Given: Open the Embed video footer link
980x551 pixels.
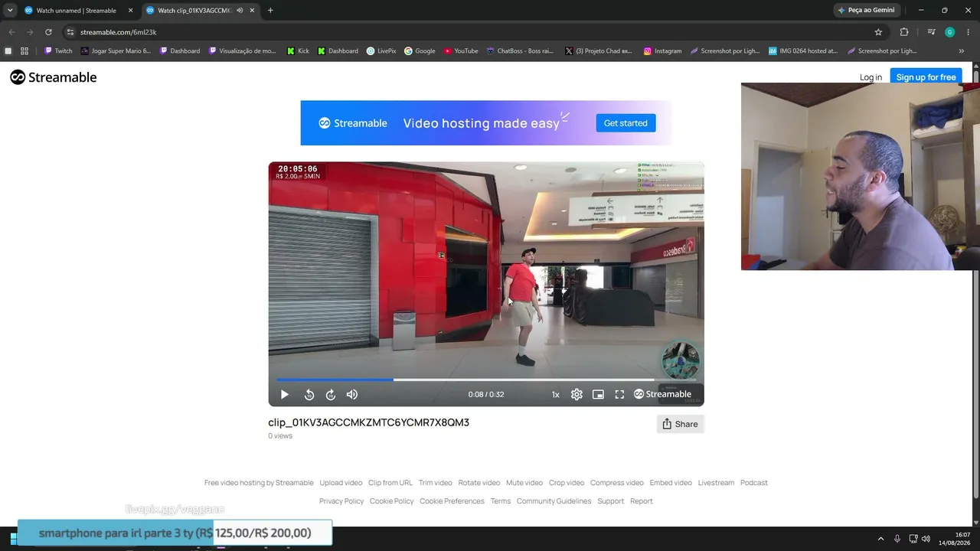Looking at the screenshot, I should pos(671,483).
